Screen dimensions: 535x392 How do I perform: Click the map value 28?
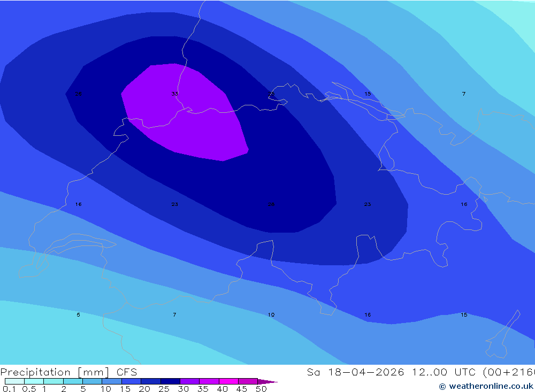point(271,204)
